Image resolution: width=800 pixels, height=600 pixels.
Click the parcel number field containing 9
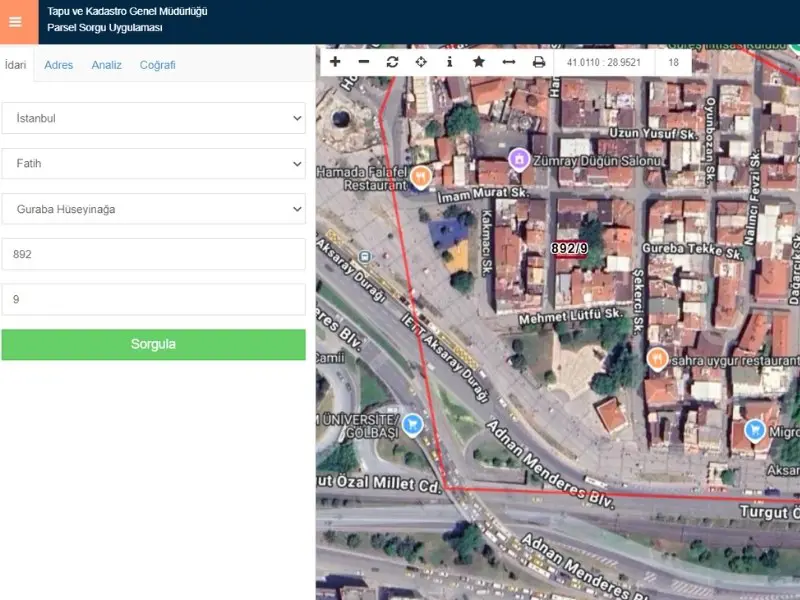tap(154, 299)
